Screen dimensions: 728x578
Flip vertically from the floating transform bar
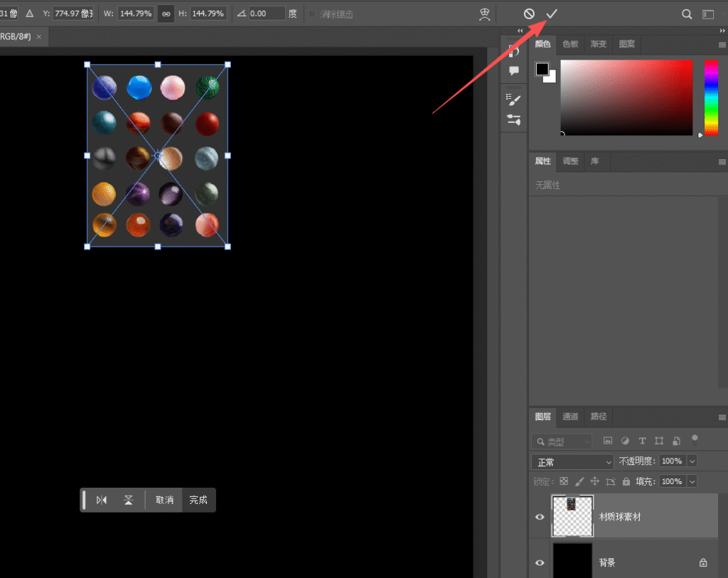[129, 500]
